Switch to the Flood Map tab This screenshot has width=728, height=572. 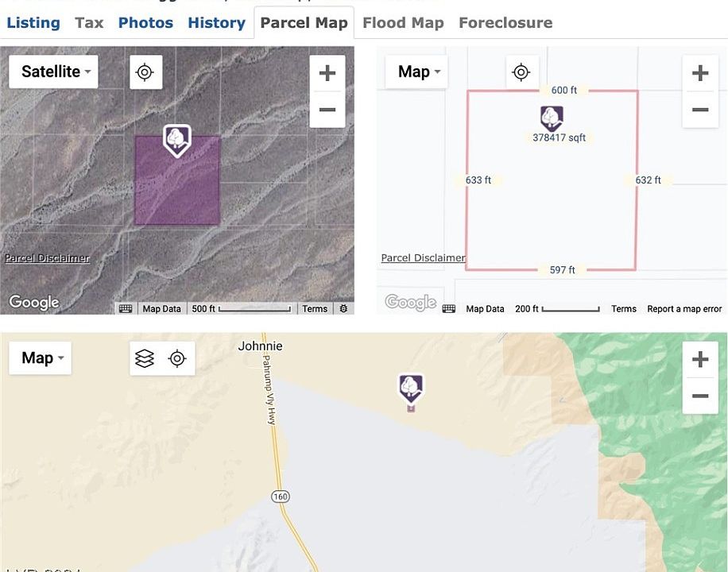click(x=403, y=22)
